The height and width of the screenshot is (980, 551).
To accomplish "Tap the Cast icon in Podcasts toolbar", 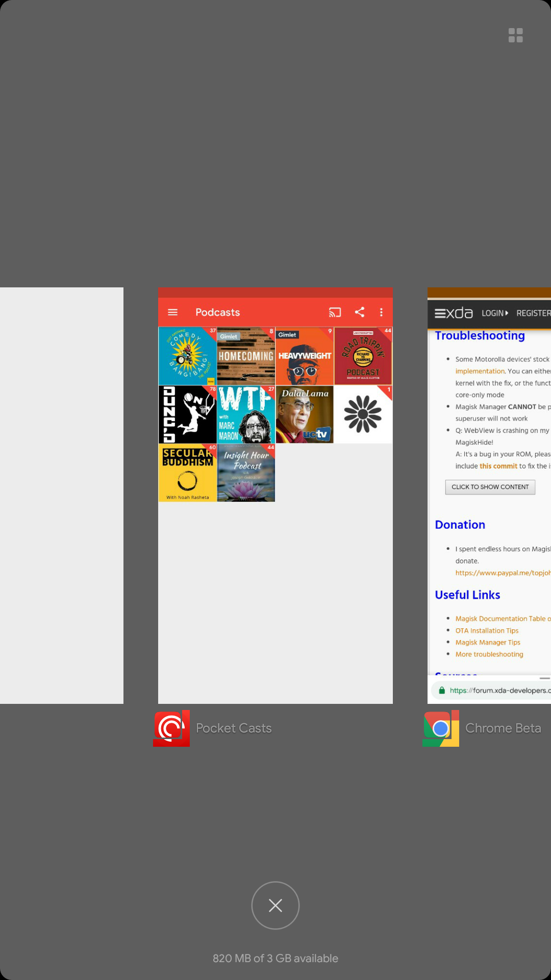I will pos(335,312).
